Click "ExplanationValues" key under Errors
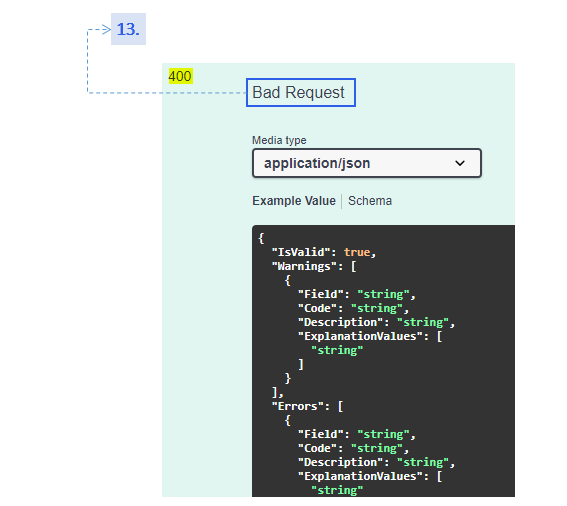The height and width of the screenshot is (506, 567). click(x=360, y=476)
